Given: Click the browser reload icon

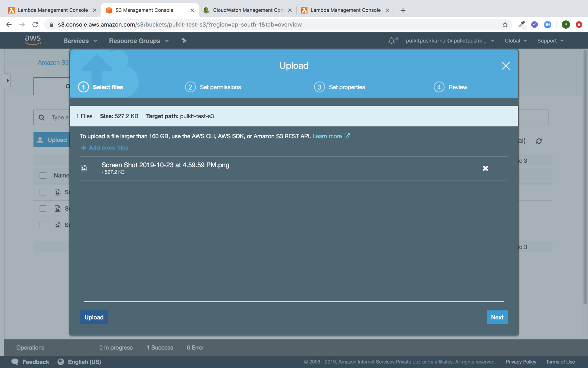Looking at the screenshot, I should coord(35,25).
